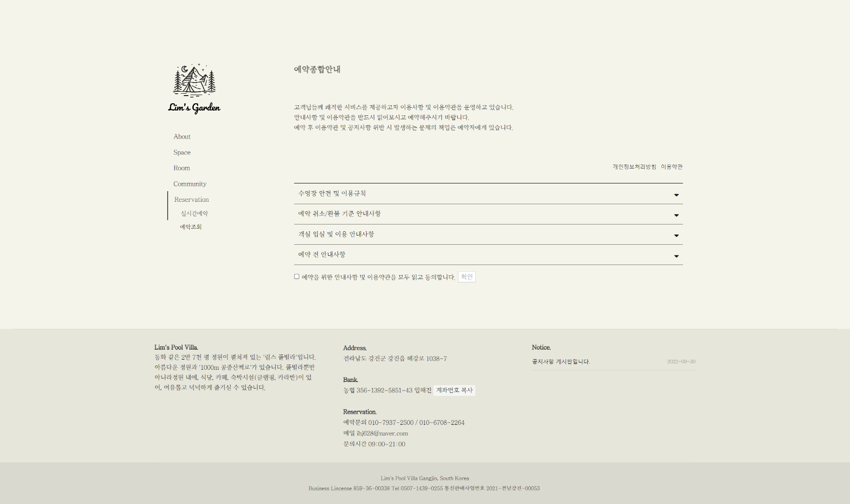Click the 예약 취소/환불 기준 안내사항 title
The width and height of the screenshot is (850, 504).
point(340,213)
